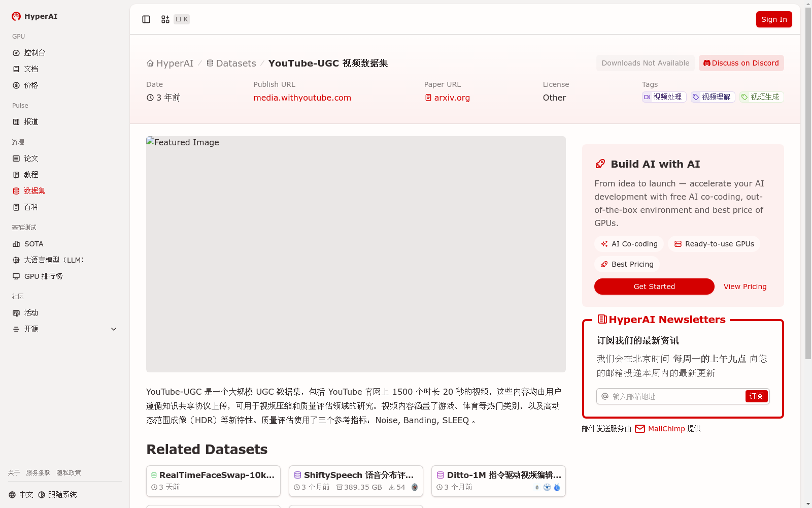Select the 视频理解 tag

point(713,97)
